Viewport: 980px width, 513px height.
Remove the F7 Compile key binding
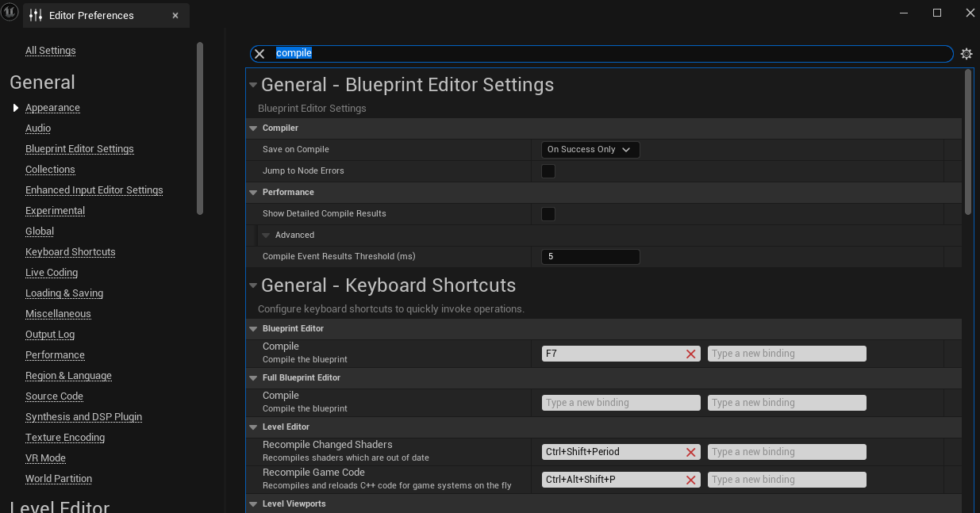[x=690, y=354]
